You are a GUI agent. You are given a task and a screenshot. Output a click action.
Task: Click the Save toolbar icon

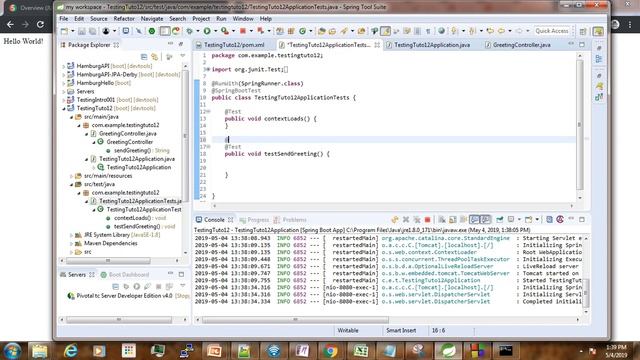pyautogui.click(x=82, y=31)
